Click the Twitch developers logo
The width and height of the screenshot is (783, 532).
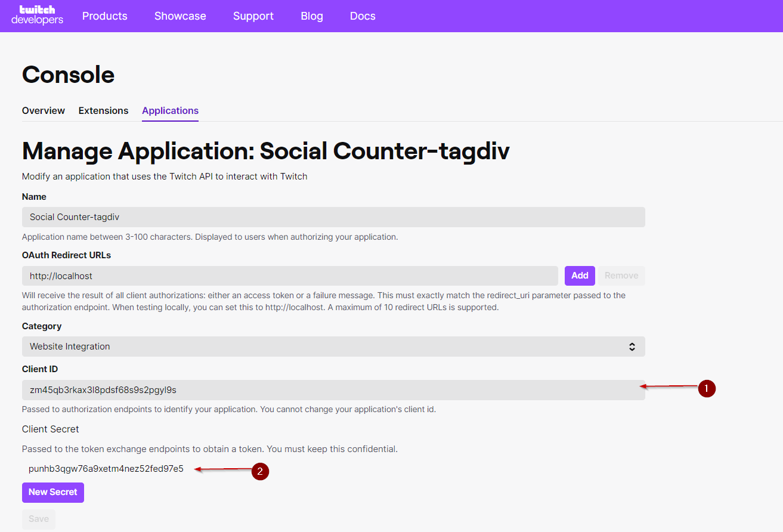click(37, 16)
